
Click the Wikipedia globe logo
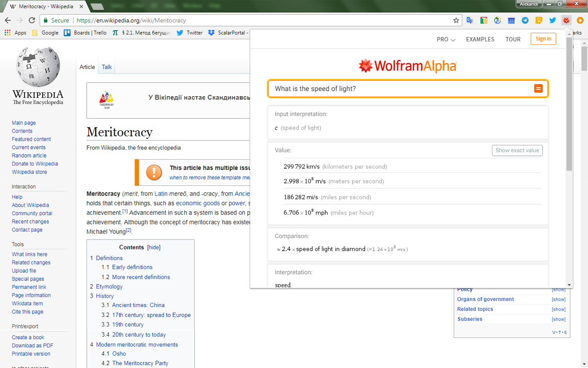[38, 66]
